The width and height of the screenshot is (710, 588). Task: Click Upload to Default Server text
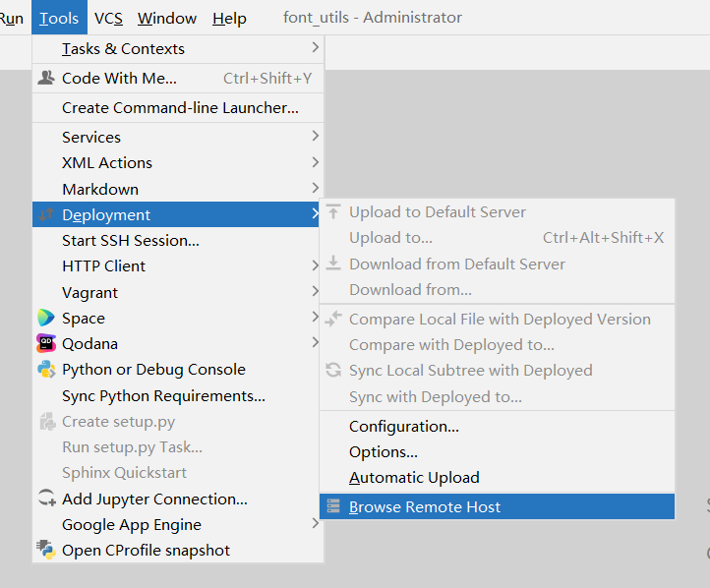[438, 211]
